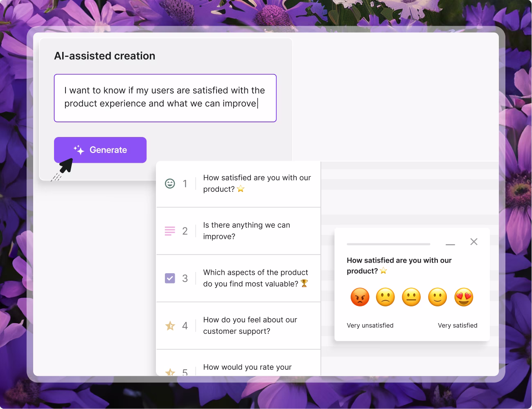Image resolution: width=532 pixels, height=409 pixels.
Task: Select question 3 about most valuable aspects
Action: pyautogui.click(x=255, y=278)
